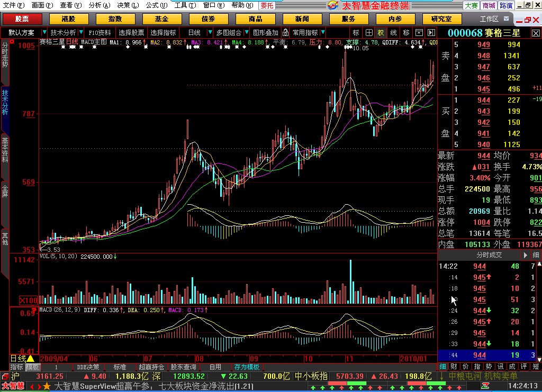This screenshot has width=542, height=392.
Task: Select the DDE决策 template
Action: click(x=88, y=367)
